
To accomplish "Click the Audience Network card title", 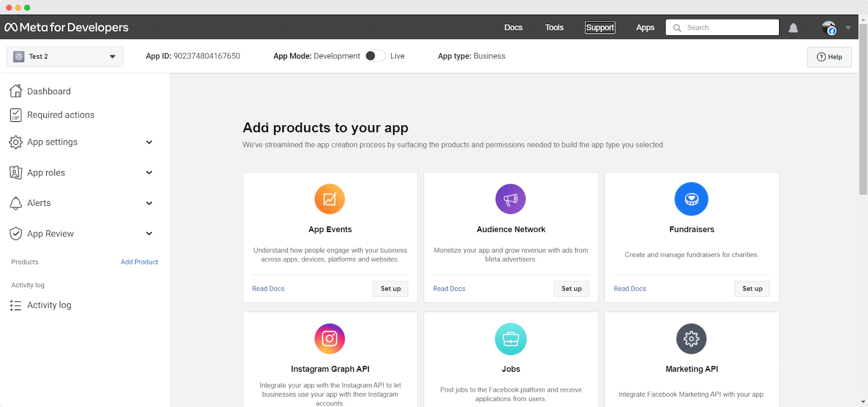I will click(x=511, y=229).
